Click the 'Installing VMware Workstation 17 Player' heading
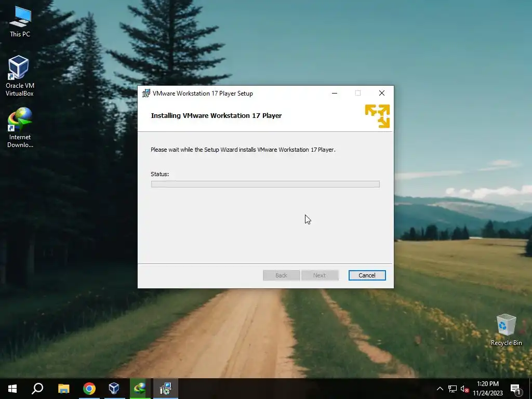This screenshot has width=532, height=399. click(x=216, y=115)
